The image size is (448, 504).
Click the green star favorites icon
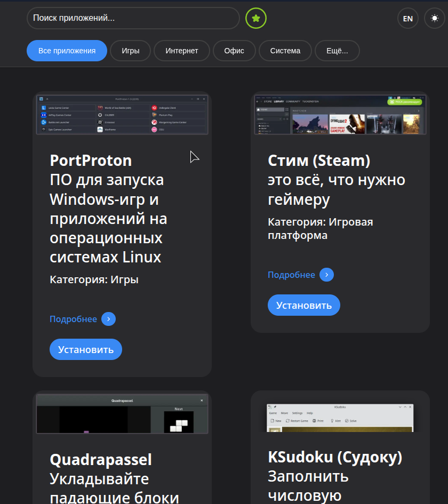click(256, 18)
